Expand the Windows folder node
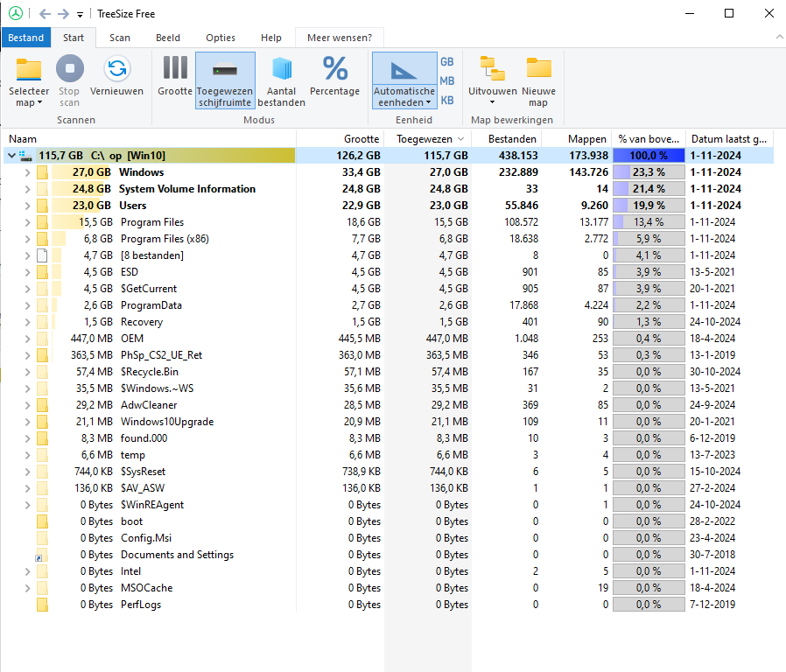 click(26, 172)
